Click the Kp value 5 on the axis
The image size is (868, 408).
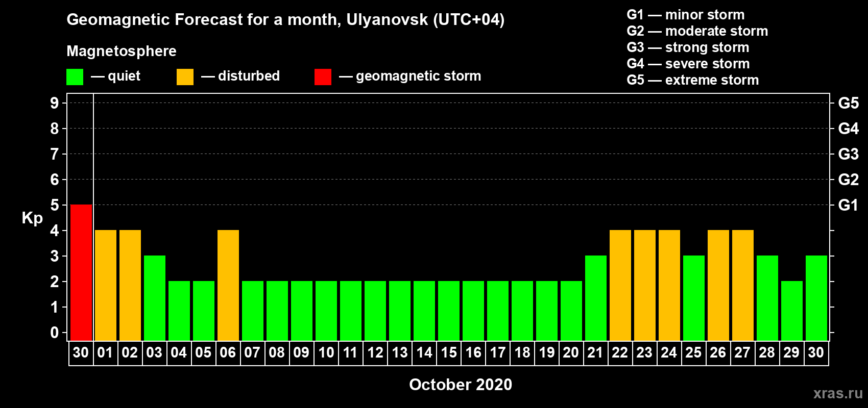pos(55,205)
